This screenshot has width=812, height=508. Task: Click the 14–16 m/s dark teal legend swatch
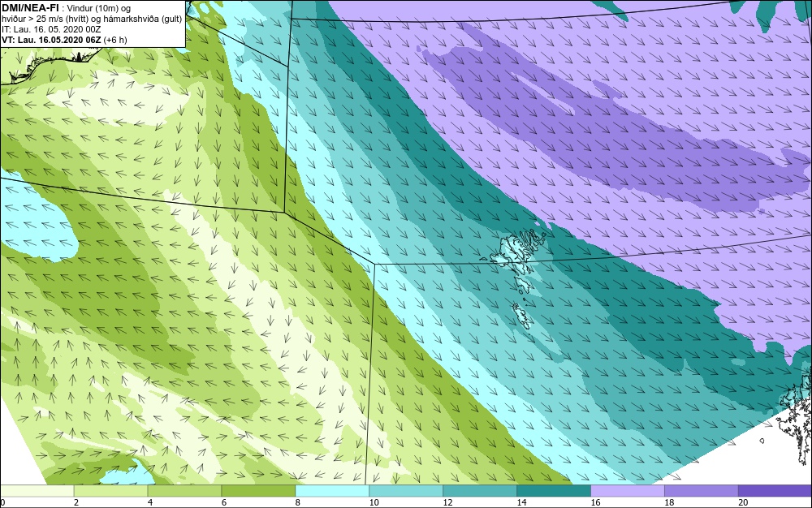pos(554,491)
